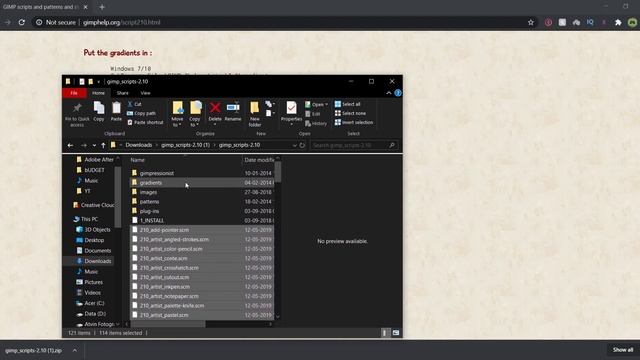Switch to the View ribbon tab
640x360 pixels.
click(145, 93)
